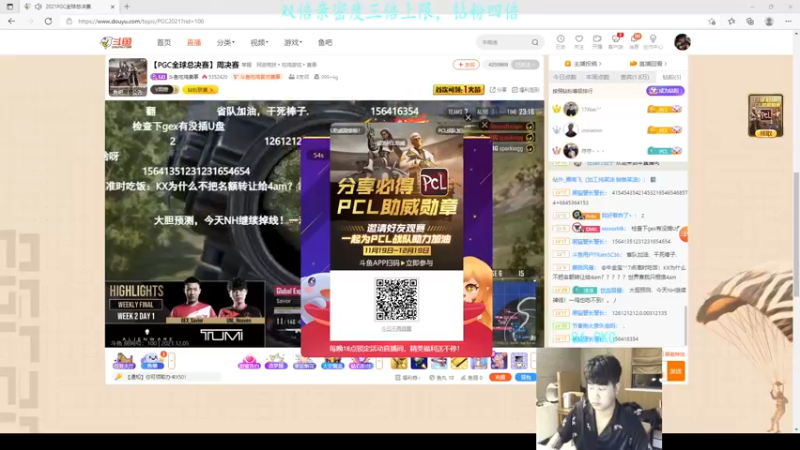This screenshot has height=450, width=800.
Task: Open the 直播回看 replay link
Action: coord(648,64)
